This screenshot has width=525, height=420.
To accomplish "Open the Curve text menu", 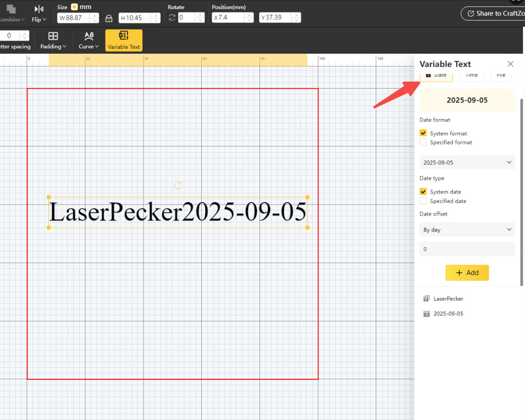I will point(89,40).
